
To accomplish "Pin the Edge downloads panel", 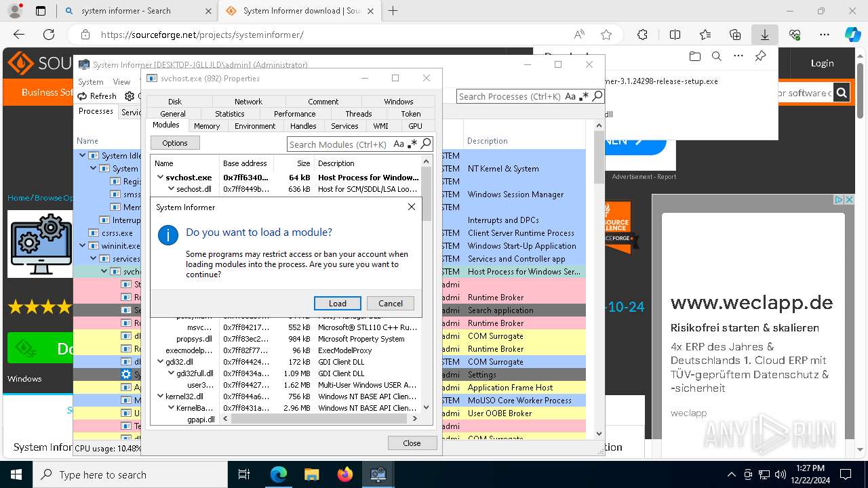I will (x=760, y=56).
